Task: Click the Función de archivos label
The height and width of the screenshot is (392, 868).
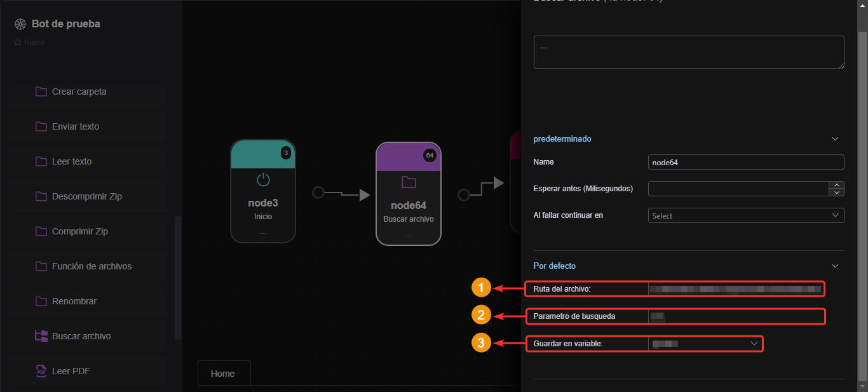Action: click(x=92, y=266)
